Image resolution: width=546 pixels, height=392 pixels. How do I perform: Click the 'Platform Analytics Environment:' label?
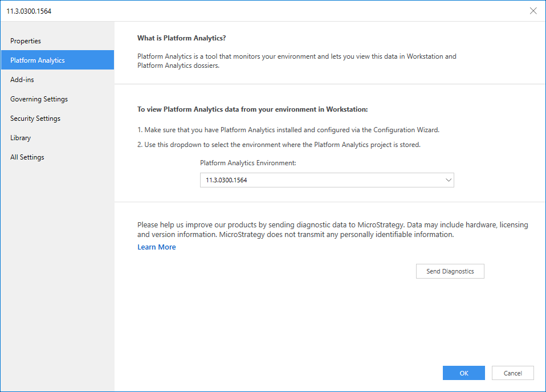[248, 163]
